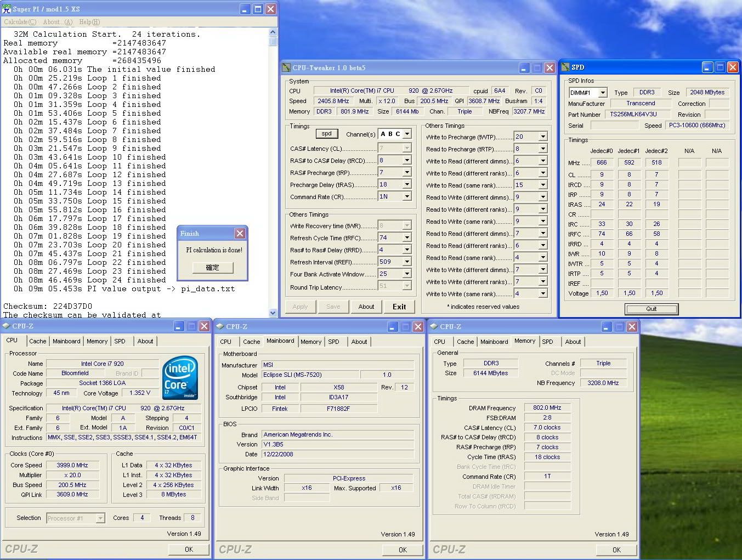Expand the Refresh Interval (tREFI) dropdown

[x=407, y=262]
